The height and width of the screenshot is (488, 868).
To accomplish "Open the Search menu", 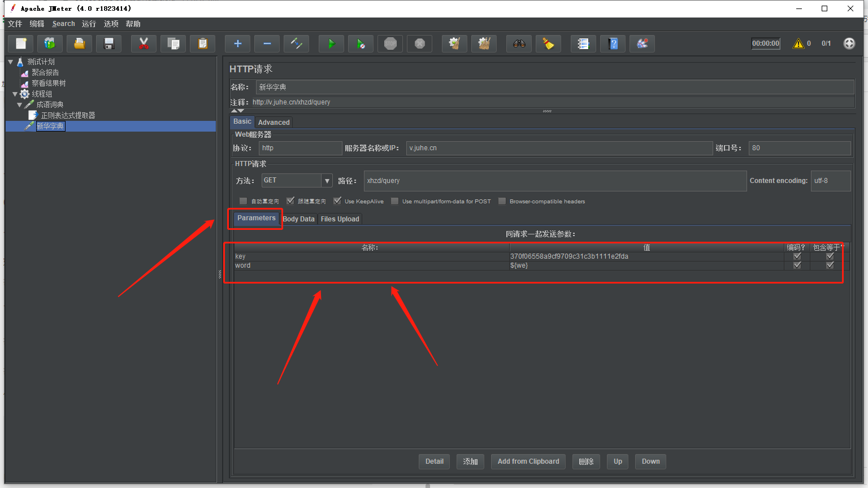I will [x=63, y=24].
